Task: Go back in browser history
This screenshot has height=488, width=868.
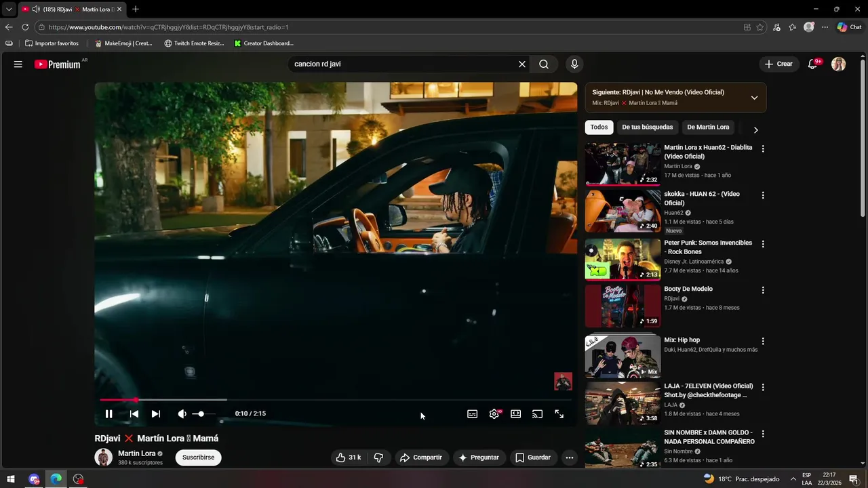Action: pos(9,27)
